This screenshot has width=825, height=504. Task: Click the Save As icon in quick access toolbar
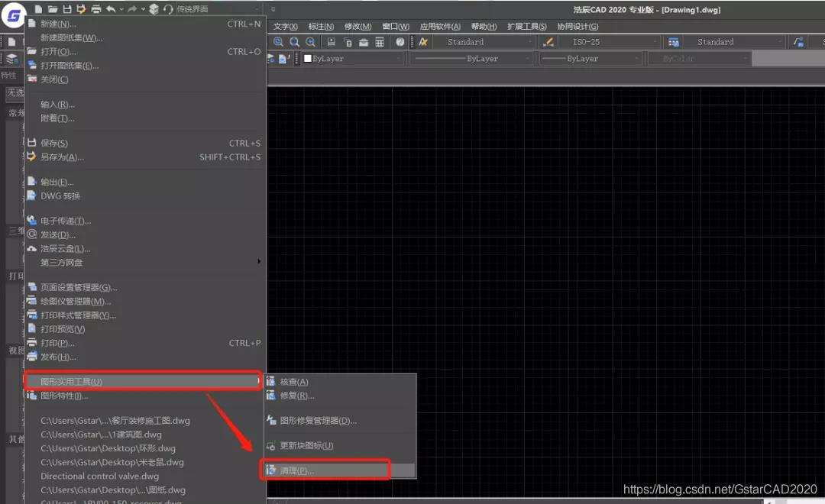pyautogui.click(x=81, y=9)
